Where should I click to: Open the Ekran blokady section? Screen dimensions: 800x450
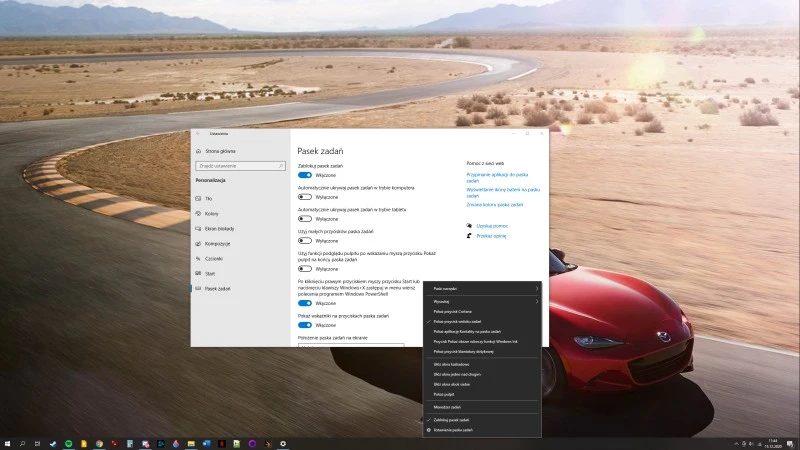point(219,229)
